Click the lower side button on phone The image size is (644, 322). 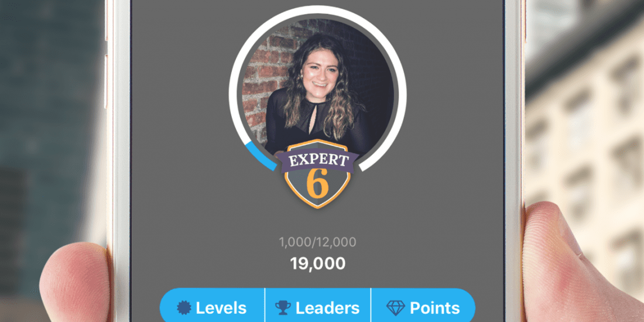coord(105,81)
